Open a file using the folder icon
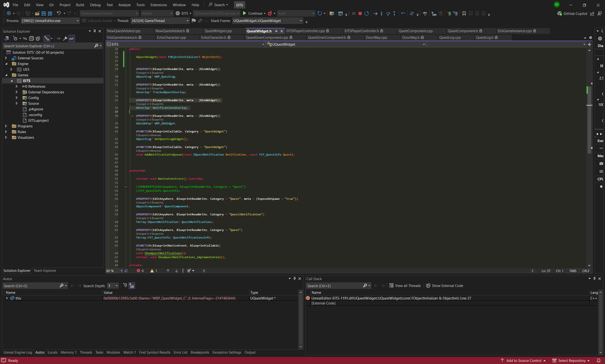The image size is (605, 364). coord(37,13)
